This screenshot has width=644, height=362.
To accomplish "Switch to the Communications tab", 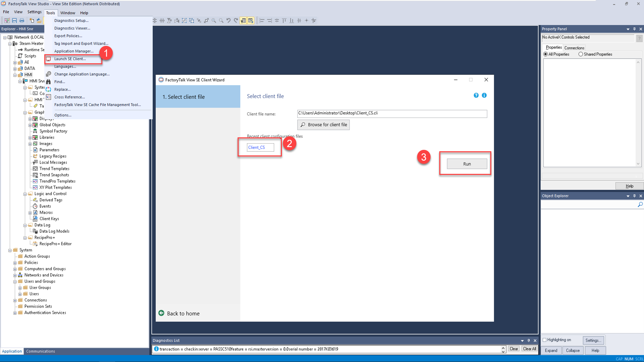I will [x=41, y=351].
